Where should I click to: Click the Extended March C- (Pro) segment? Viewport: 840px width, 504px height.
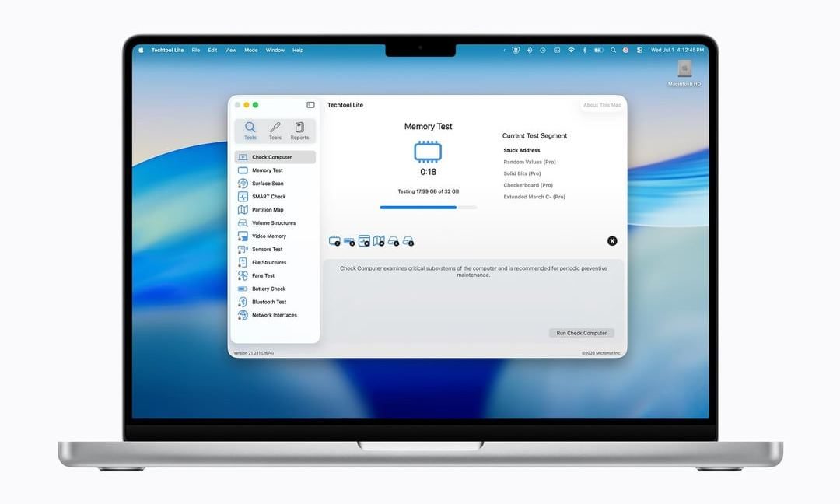(x=534, y=197)
